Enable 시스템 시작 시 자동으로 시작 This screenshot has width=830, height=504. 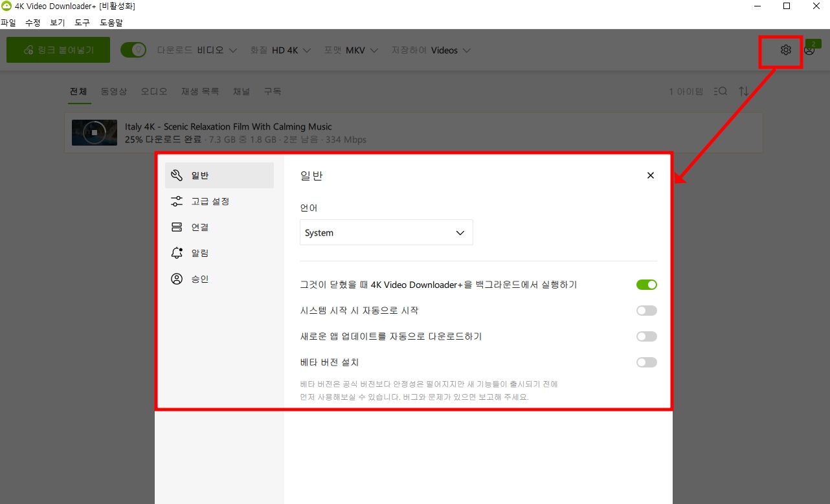tap(645, 310)
